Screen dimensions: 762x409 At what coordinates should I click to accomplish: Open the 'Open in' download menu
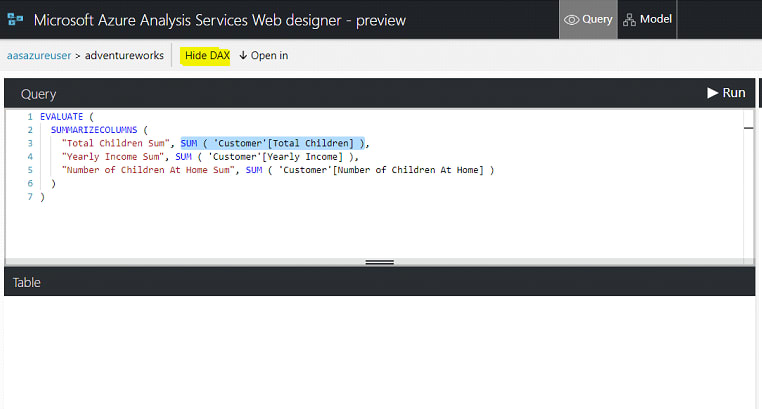(x=264, y=55)
